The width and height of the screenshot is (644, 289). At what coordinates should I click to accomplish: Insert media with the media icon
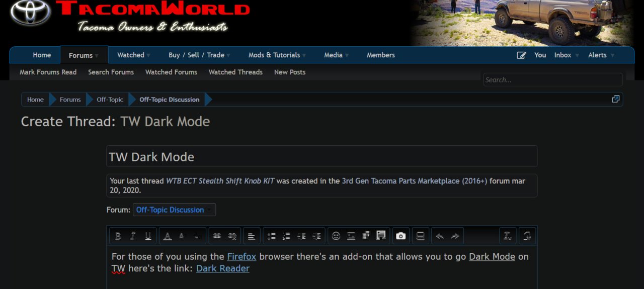coord(366,236)
